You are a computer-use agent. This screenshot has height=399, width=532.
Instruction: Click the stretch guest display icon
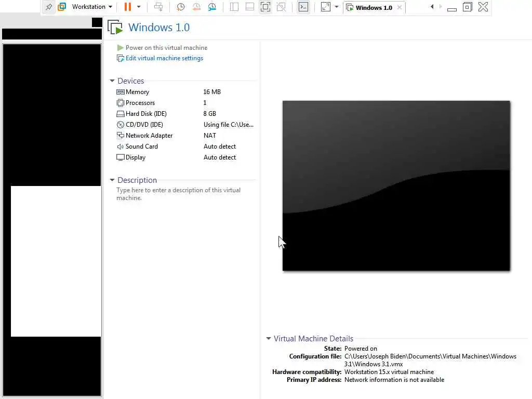pos(325,7)
